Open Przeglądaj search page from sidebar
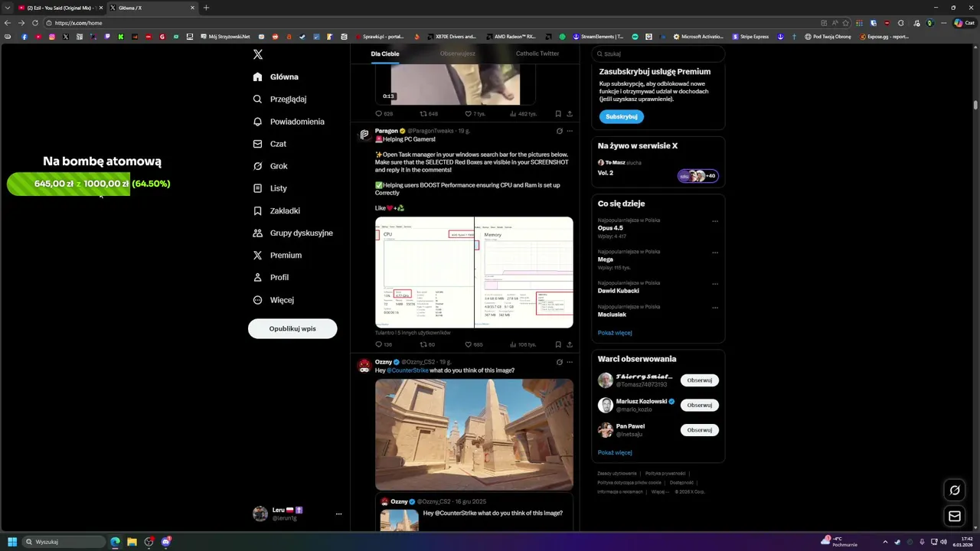The height and width of the screenshot is (551, 980). 280,99
